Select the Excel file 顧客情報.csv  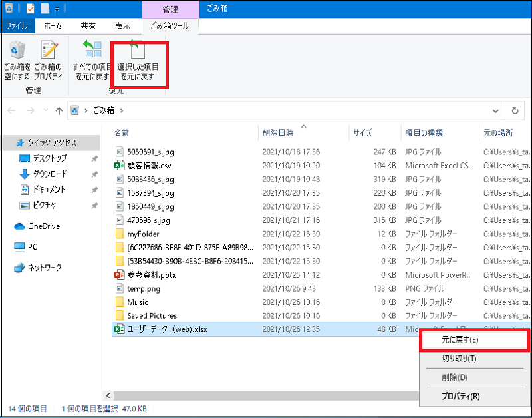click(x=149, y=165)
